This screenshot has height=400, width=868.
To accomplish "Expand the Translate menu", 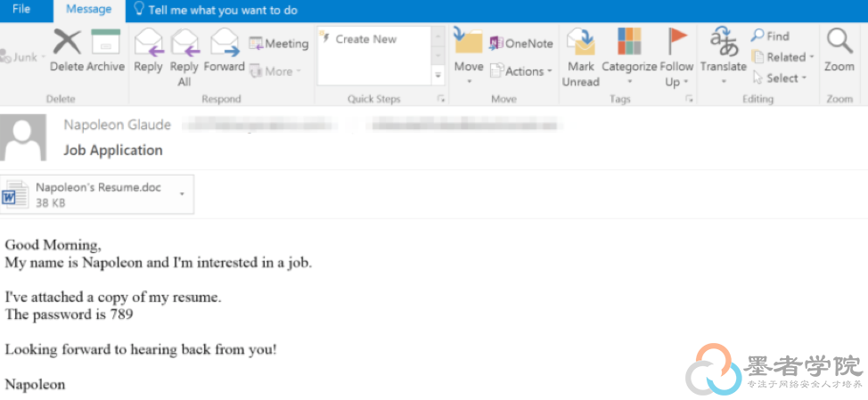I will (x=724, y=56).
